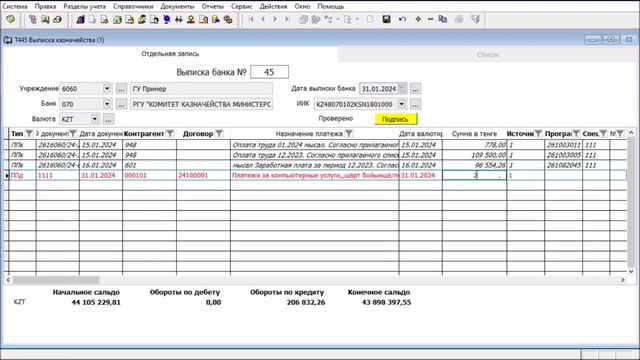The height and width of the screenshot is (360, 640).
Task: Open filter on Источник column header
Action: click(538, 133)
